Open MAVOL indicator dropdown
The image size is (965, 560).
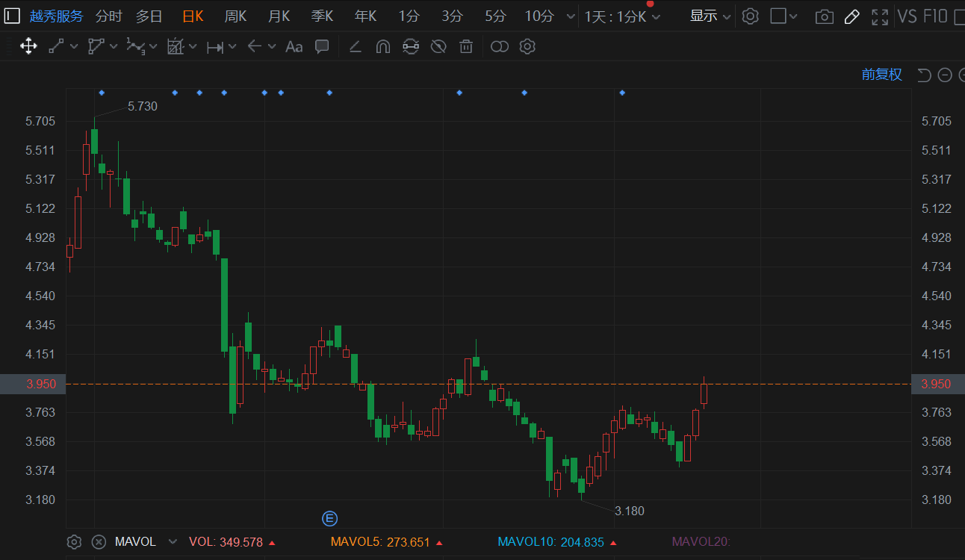173,542
